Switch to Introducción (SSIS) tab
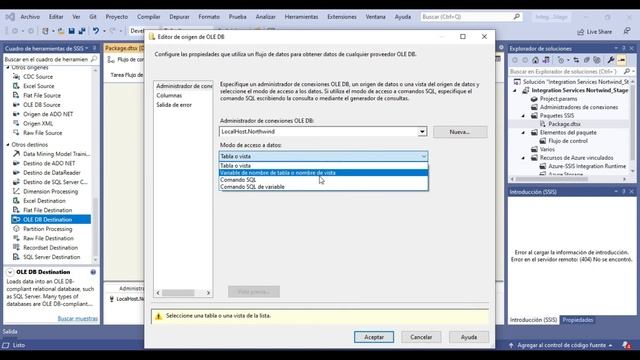The width and height of the screenshot is (640, 360). (533, 320)
